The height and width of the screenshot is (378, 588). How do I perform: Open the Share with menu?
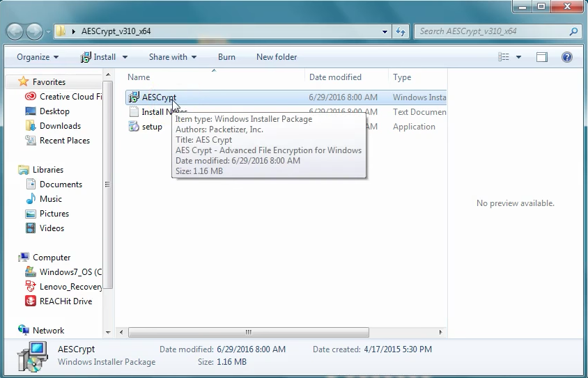click(173, 57)
